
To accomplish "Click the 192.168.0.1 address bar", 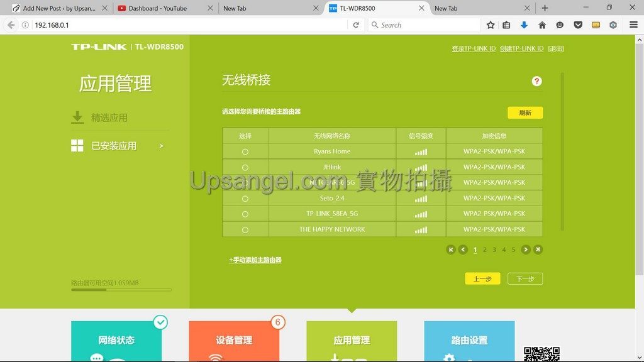I will tap(189, 25).
